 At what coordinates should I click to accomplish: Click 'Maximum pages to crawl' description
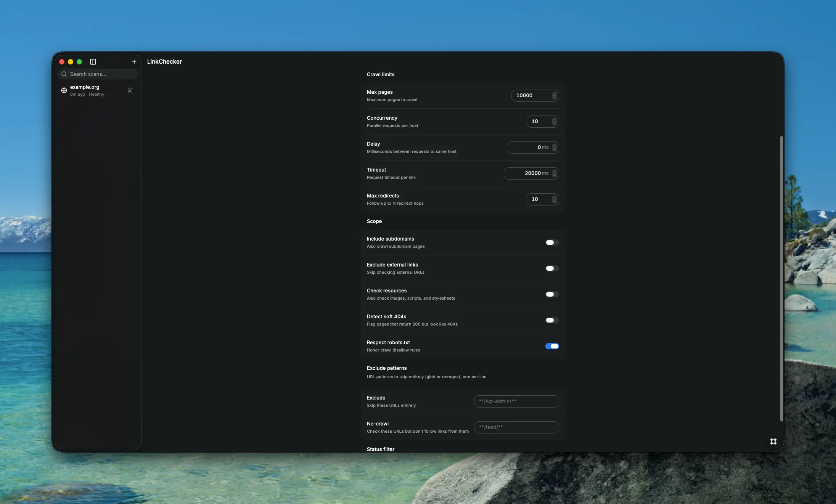[392, 100]
